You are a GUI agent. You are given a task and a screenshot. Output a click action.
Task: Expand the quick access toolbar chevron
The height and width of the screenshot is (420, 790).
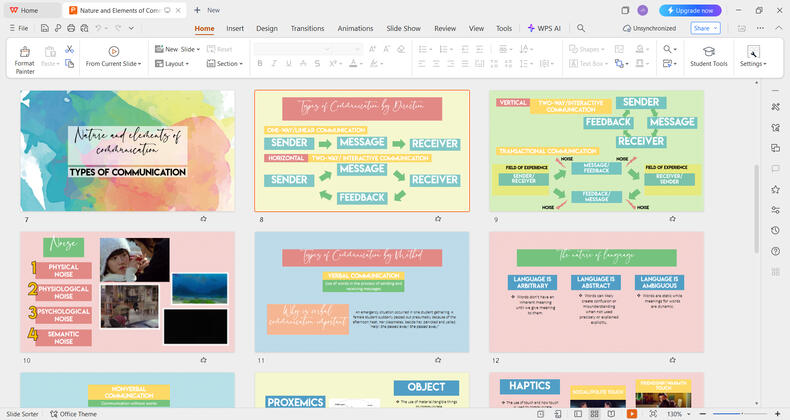131,28
